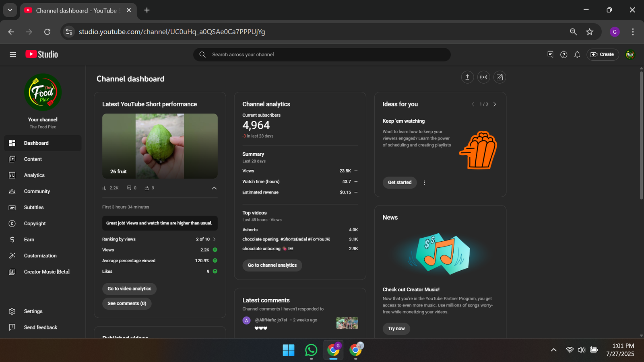Click the views count icon showing 2.2K

tap(105, 188)
